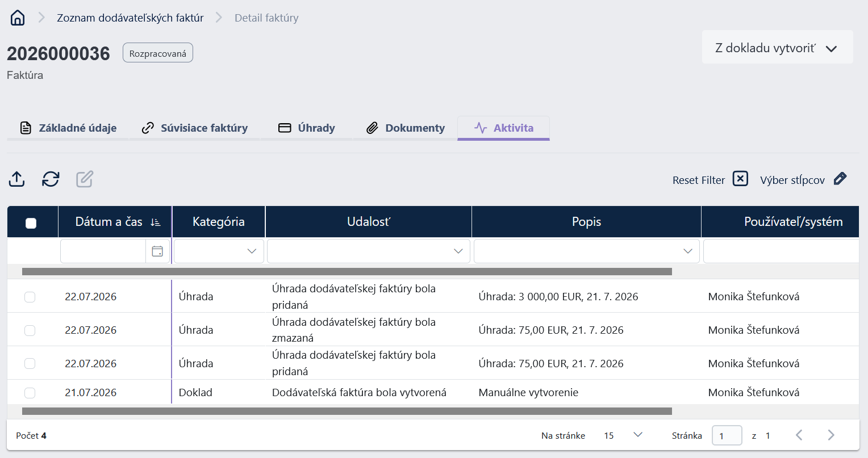Viewport: 868px width, 458px height.
Task: Click the Stránka page number field
Action: coord(727,435)
